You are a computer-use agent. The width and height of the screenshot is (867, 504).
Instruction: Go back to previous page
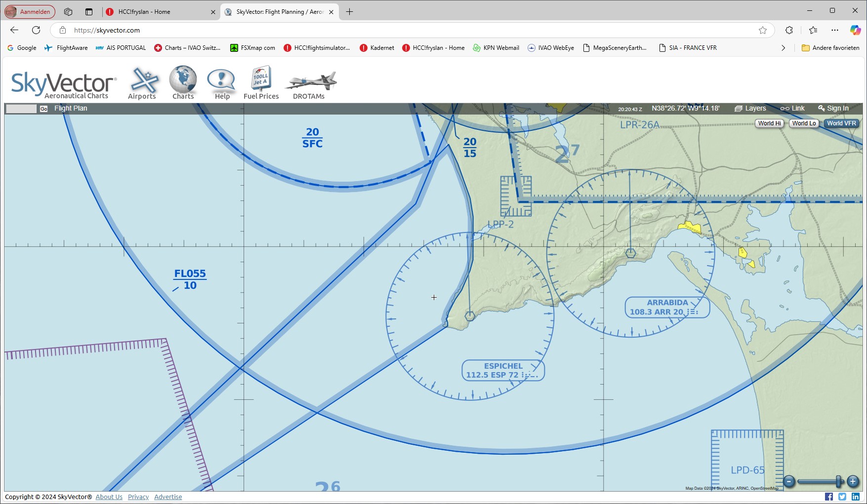point(14,30)
